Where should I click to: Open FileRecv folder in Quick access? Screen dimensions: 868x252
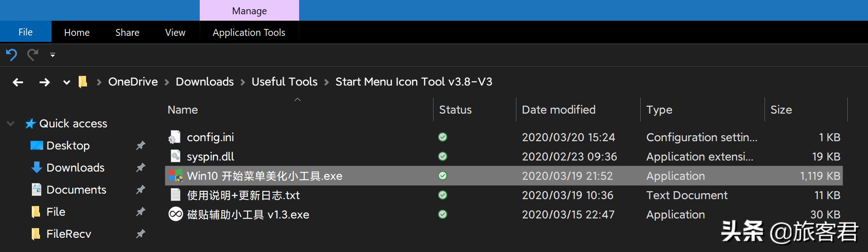click(69, 234)
